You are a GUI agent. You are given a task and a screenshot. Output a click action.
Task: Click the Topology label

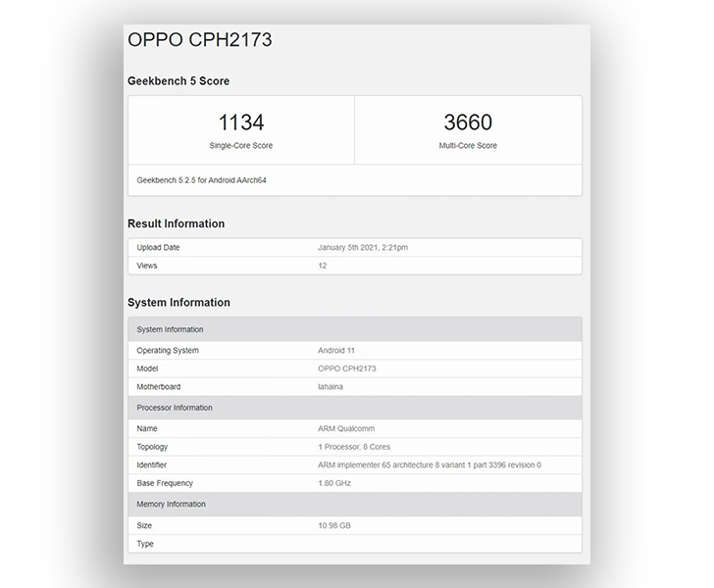pyautogui.click(x=152, y=447)
